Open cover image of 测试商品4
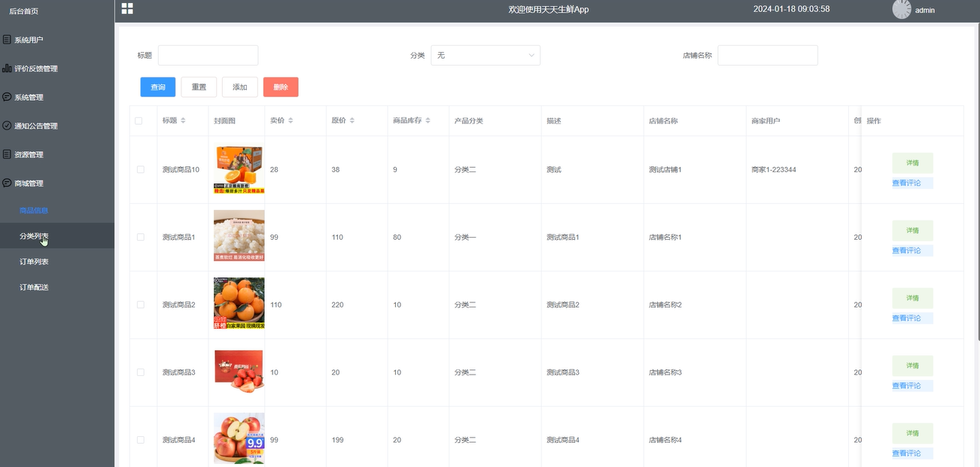 (239, 438)
